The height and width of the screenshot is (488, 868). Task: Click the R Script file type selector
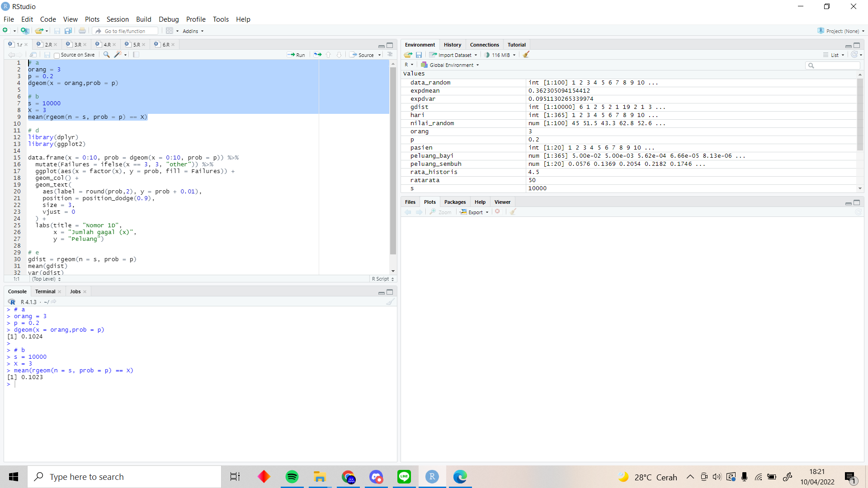point(382,279)
